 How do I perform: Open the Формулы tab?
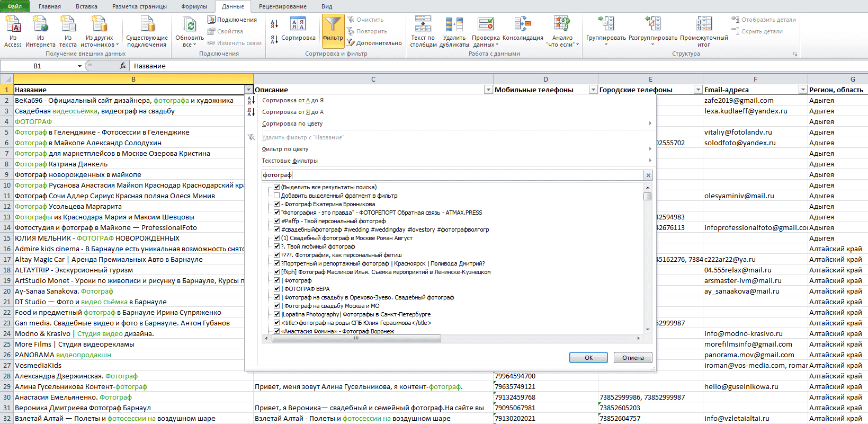coord(194,6)
